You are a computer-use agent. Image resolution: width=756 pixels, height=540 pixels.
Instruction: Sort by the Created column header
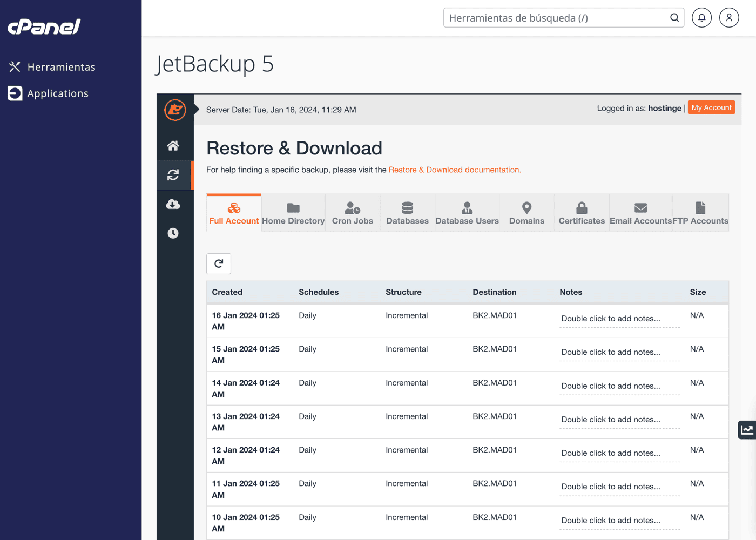pyautogui.click(x=227, y=292)
